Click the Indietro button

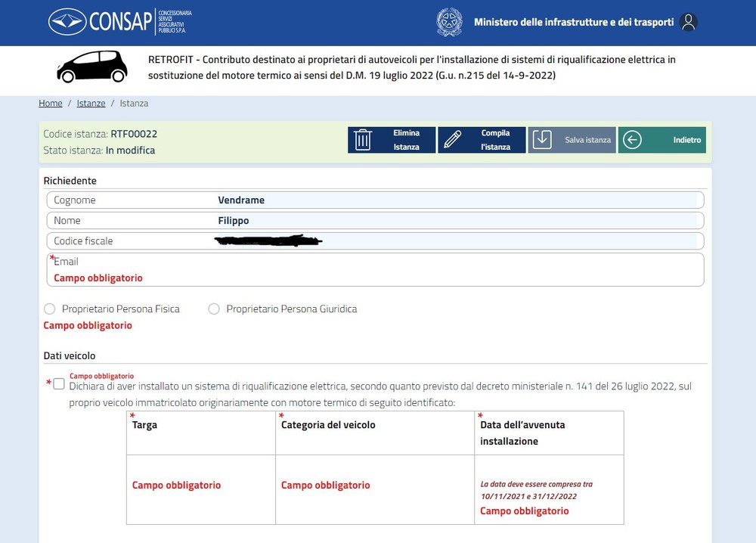[662, 140]
